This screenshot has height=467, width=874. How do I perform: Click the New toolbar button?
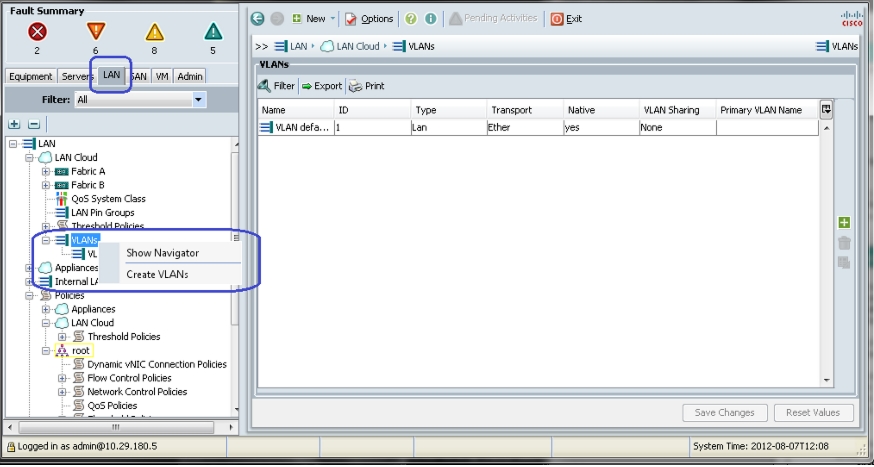pos(309,18)
